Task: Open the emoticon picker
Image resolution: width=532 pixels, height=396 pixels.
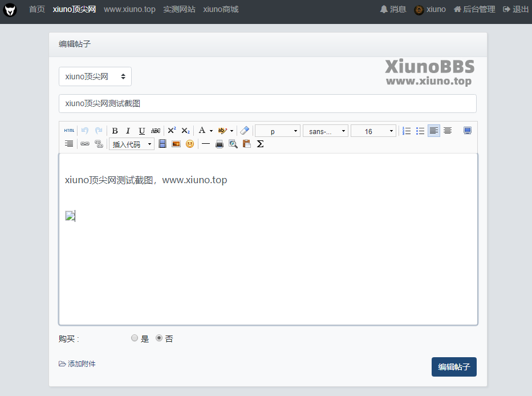Action: point(190,144)
